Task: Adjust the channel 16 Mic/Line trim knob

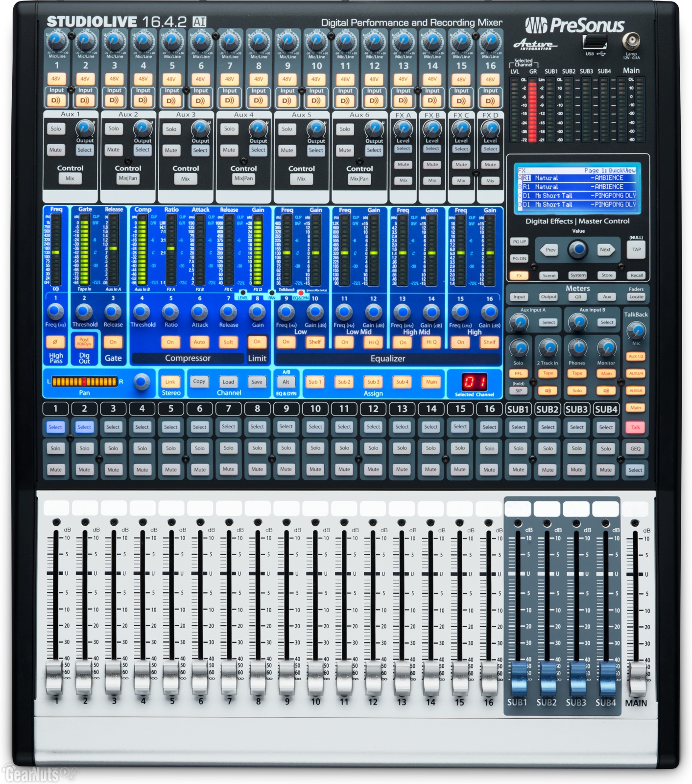Action: pos(490,41)
